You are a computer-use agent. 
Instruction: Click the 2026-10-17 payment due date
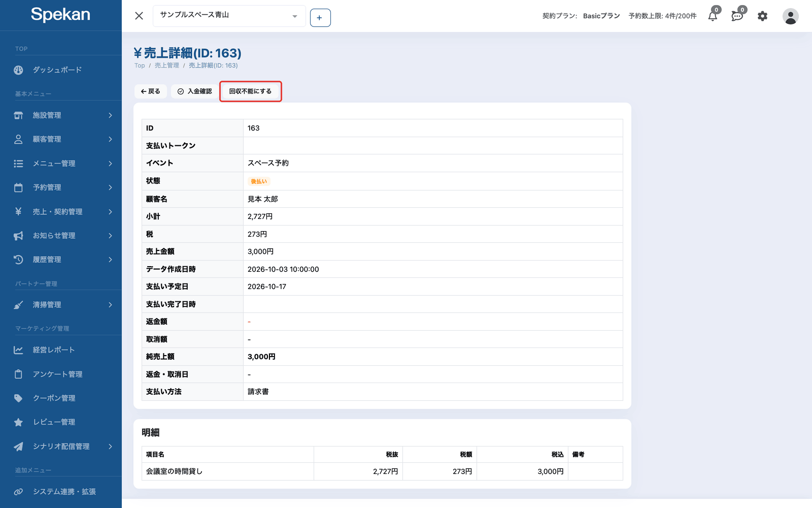267,287
